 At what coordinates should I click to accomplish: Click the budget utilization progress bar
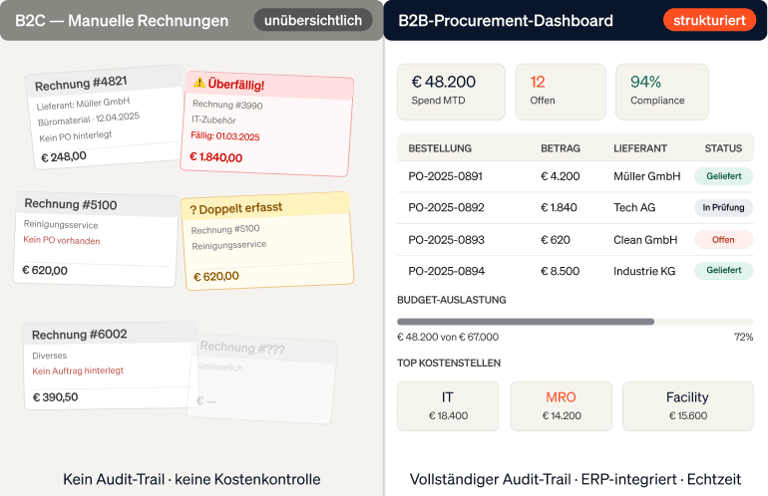pyautogui.click(x=575, y=322)
